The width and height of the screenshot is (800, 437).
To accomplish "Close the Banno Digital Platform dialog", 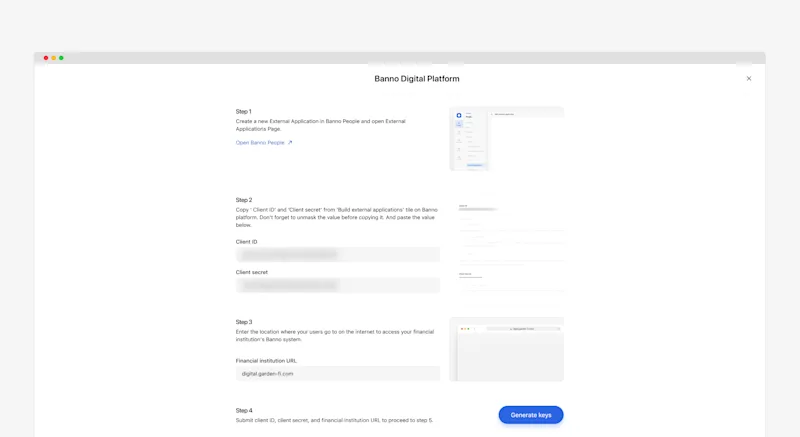I will pos(748,79).
